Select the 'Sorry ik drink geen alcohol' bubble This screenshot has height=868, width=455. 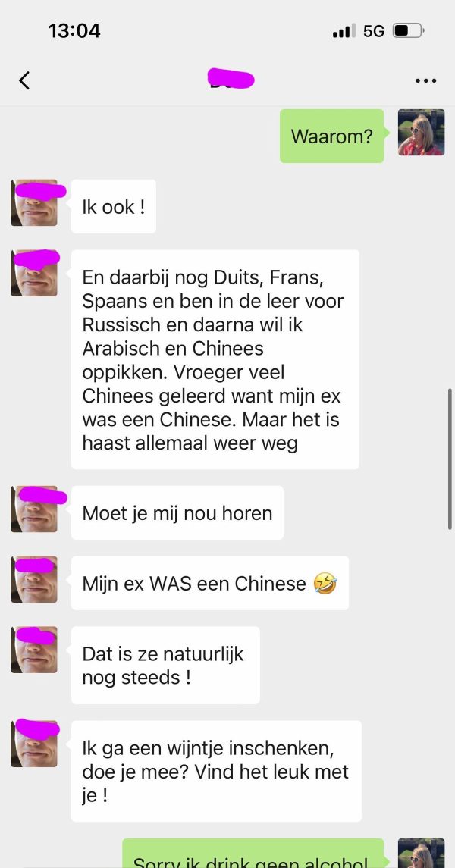click(x=253, y=854)
